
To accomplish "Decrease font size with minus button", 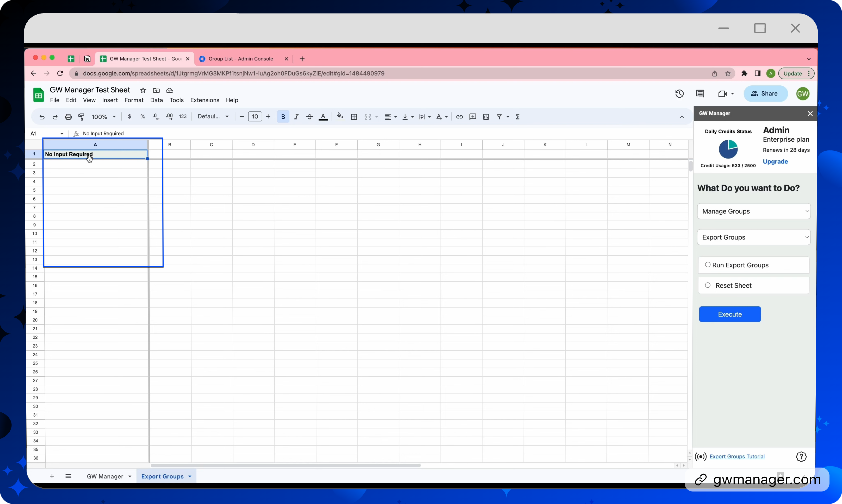I will click(242, 116).
